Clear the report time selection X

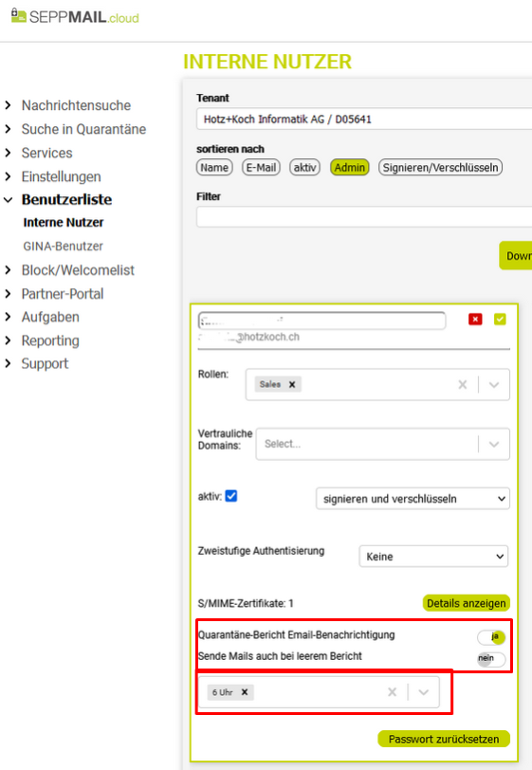(x=392, y=692)
